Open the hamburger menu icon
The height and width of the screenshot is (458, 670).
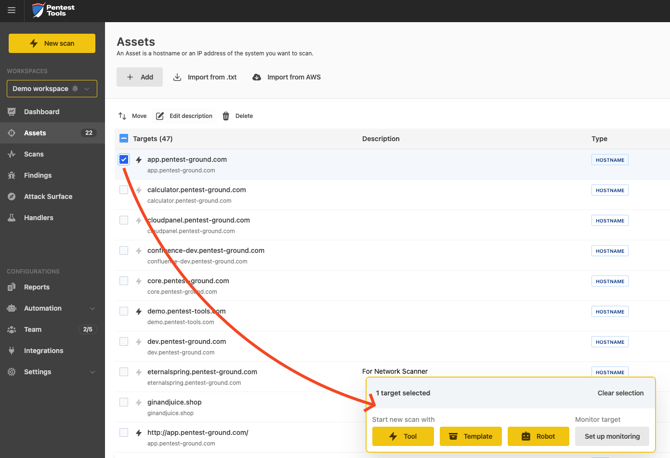(x=12, y=10)
